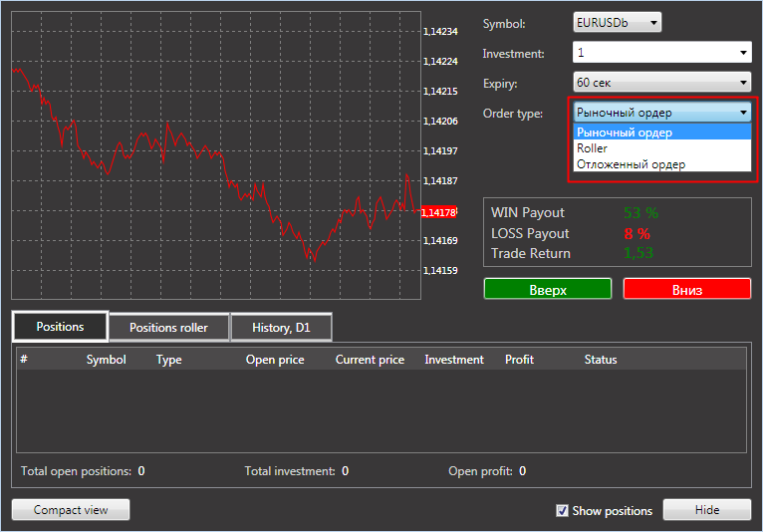Click the current price label 1,14178
763x532 pixels.
click(438, 212)
